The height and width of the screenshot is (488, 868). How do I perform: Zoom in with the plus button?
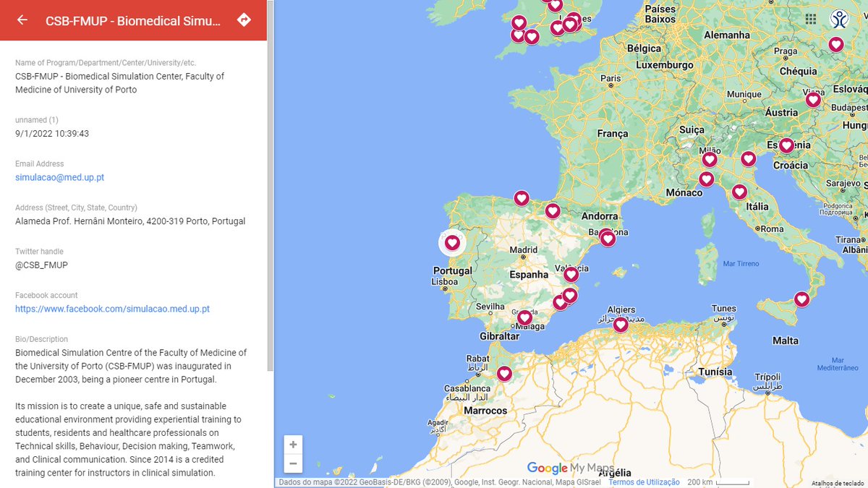pos(293,445)
